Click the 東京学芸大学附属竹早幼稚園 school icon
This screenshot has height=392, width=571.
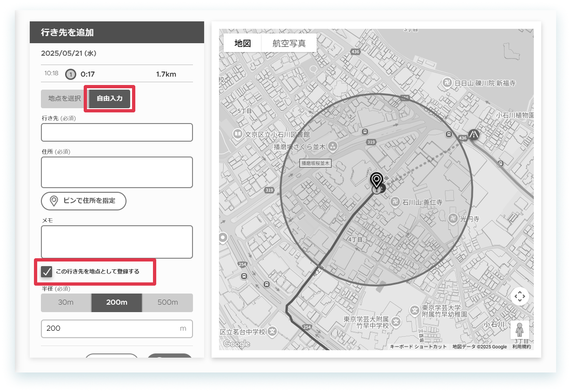coord(414,310)
